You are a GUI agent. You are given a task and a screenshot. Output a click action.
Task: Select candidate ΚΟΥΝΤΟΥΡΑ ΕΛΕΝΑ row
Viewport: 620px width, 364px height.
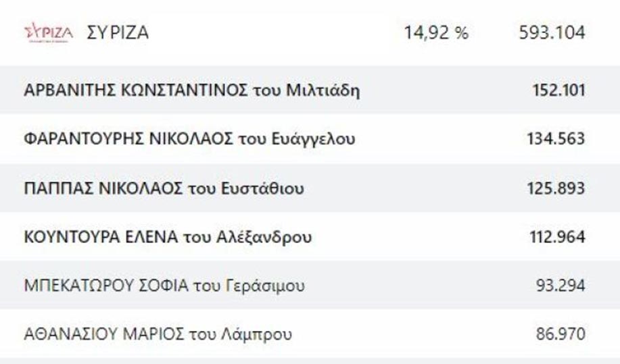pos(310,236)
